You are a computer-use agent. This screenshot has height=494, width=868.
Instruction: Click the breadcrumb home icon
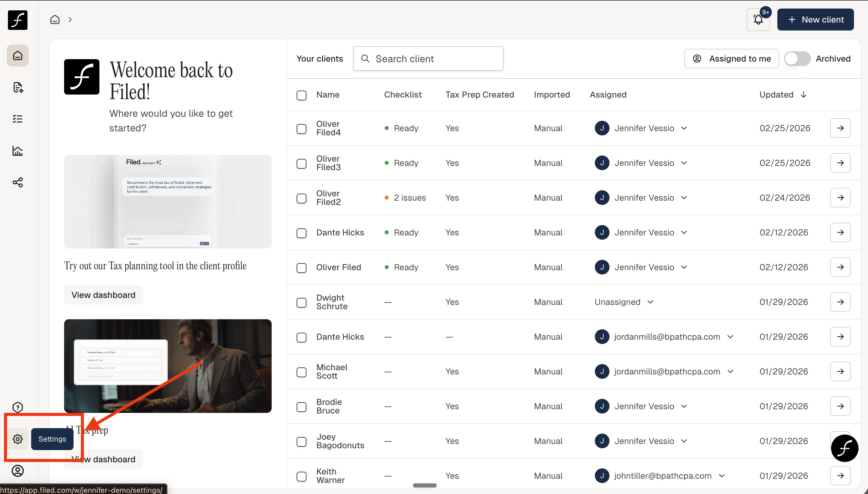55,20
